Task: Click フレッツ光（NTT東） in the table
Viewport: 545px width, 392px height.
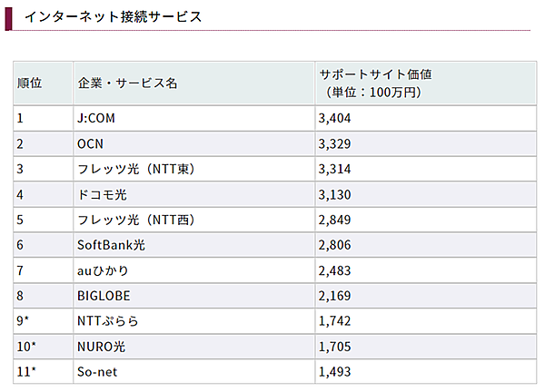Action: 136,170
